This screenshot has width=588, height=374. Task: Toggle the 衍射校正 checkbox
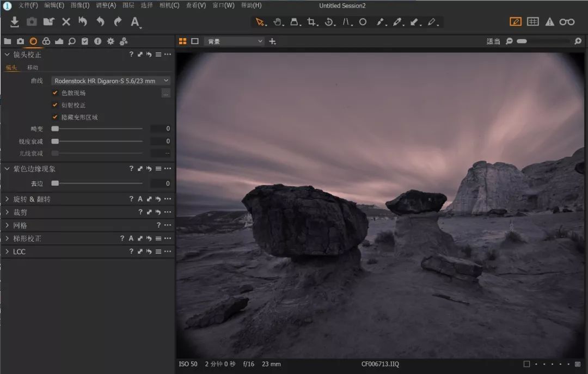coord(55,105)
